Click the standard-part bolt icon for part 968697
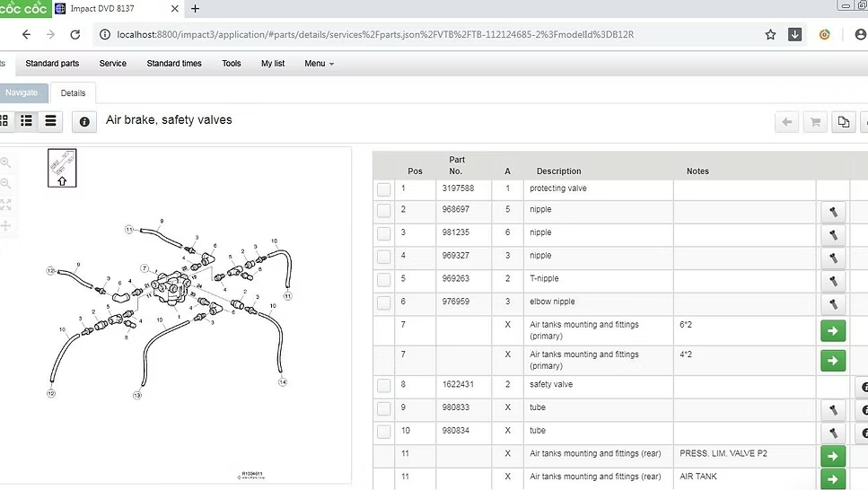The width and height of the screenshot is (868, 490). coord(832,212)
